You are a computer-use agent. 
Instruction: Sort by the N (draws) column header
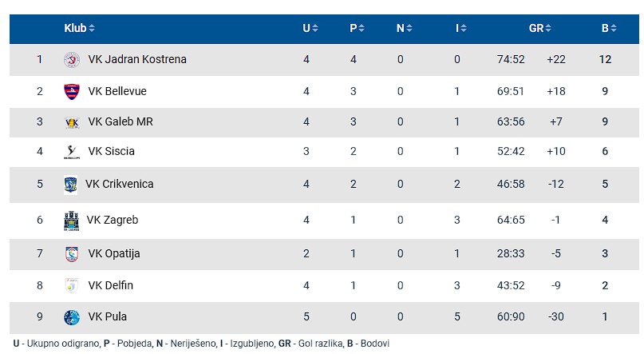click(x=405, y=29)
